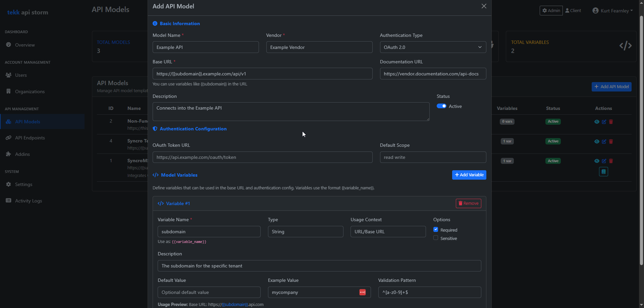Click the edit pencil icon on the Syncro row

coord(604,141)
